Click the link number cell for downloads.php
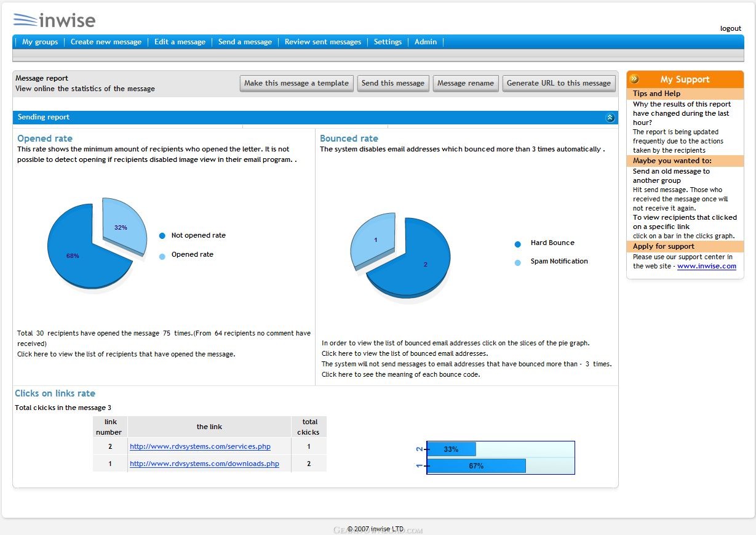Image resolution: width=756 pixels, height=535 pixels. pyautogui.click(x=110, y=464)
